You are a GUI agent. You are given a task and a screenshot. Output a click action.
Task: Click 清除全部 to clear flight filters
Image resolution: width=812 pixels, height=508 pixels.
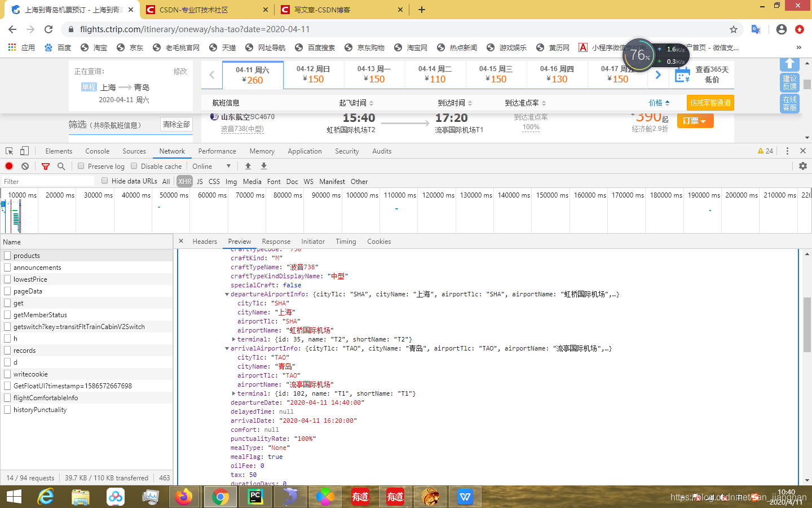175,124
